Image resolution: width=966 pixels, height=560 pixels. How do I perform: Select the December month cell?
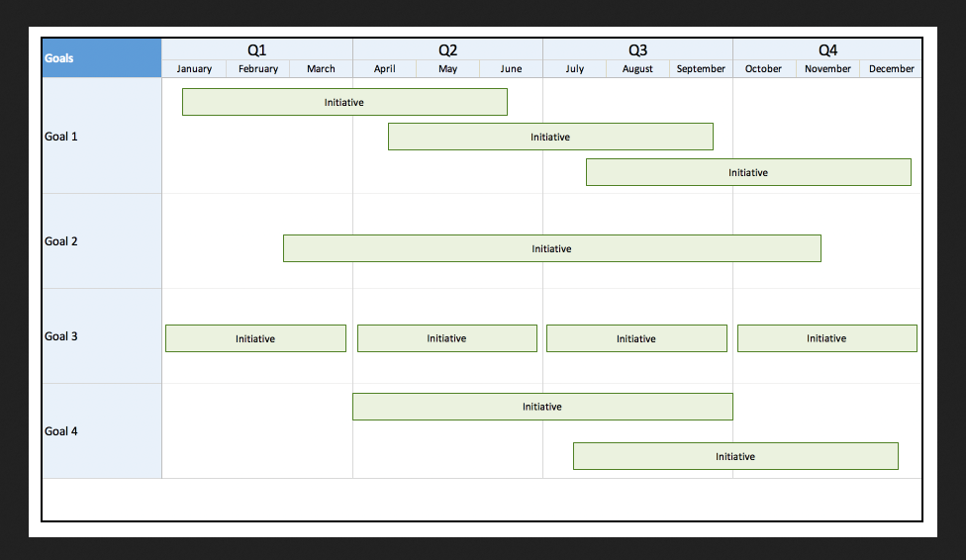click(x=891, y=69)
